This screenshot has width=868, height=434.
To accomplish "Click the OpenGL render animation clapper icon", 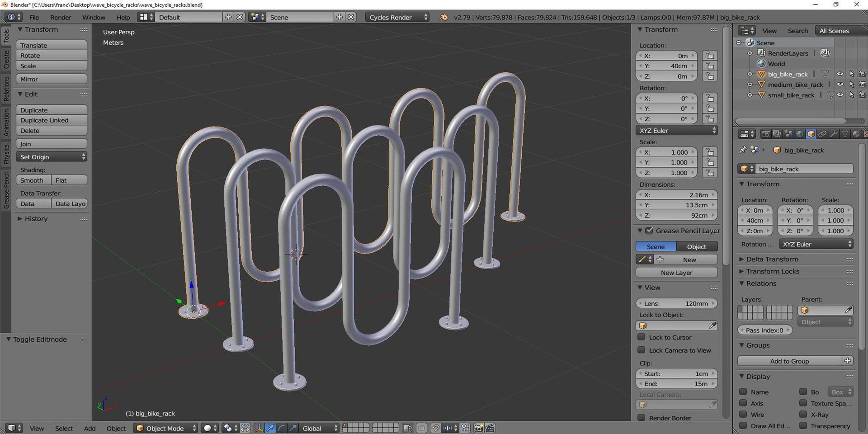I will coord(490,428).
